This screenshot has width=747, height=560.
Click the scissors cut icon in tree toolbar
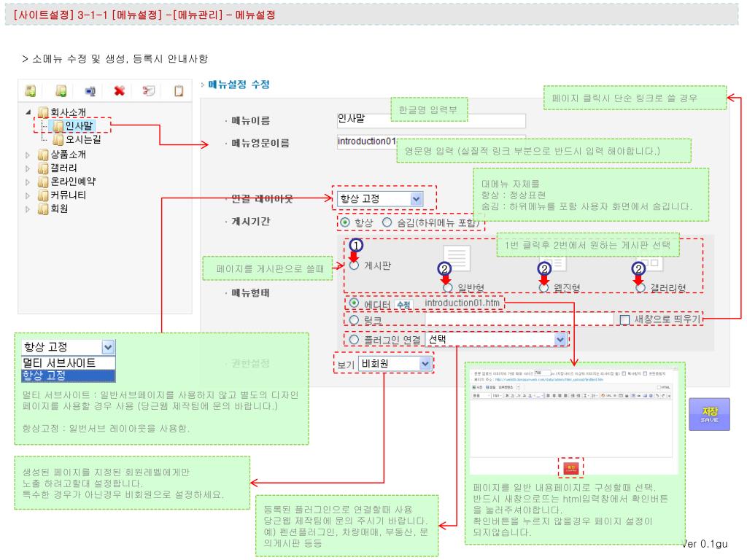(x=149, y=90)
